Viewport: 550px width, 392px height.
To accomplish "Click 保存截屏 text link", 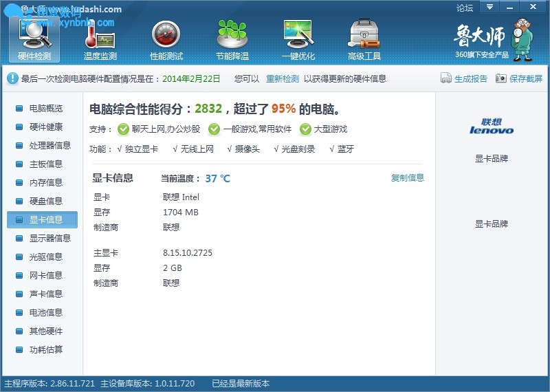I will tap(526, 78).
